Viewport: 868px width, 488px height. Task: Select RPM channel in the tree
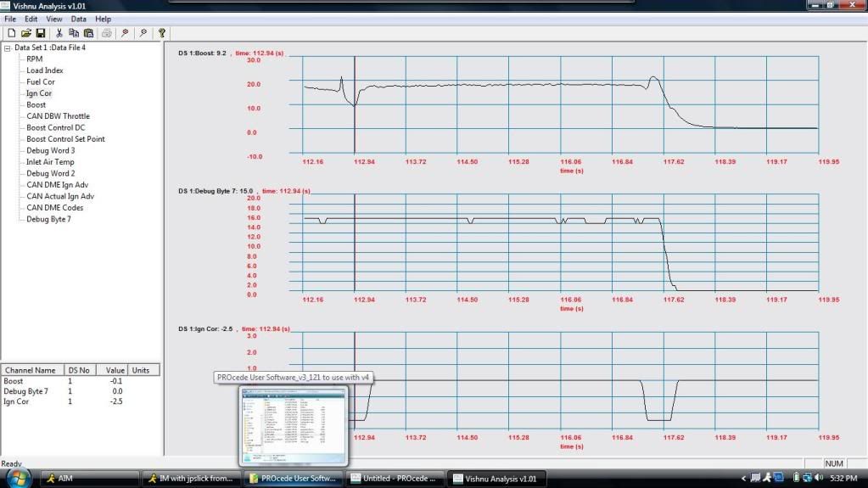click(x=35, y=59)
